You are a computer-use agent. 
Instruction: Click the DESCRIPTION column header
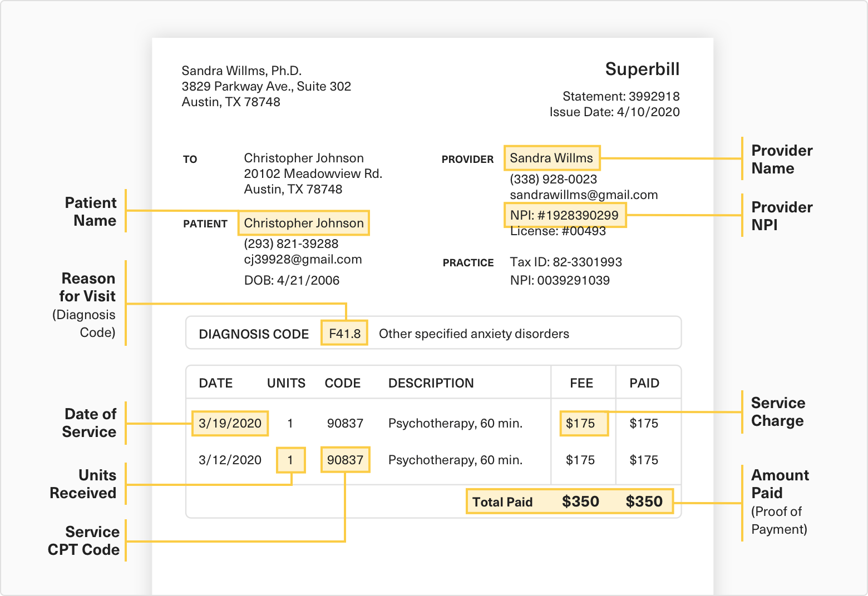[431, 383]
